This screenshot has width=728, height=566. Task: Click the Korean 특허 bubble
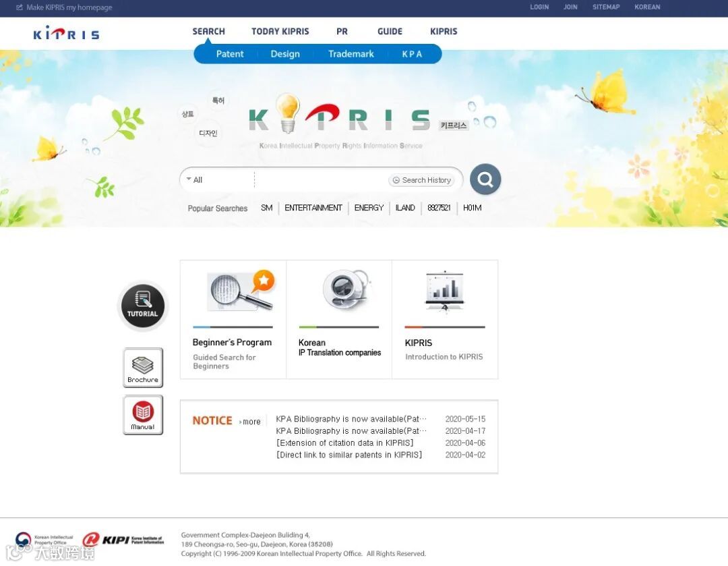coord(218,101)
